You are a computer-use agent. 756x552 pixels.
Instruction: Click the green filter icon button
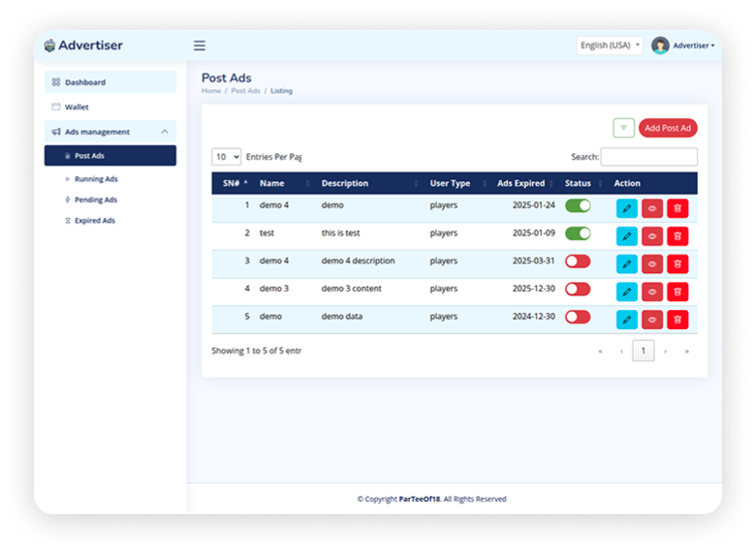click(623, 128)
